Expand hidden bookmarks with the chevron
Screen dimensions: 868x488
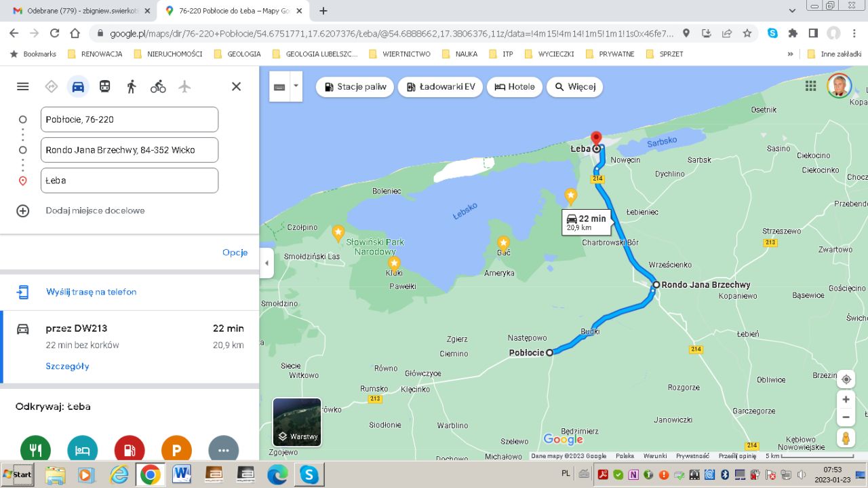tap(790, 54)
